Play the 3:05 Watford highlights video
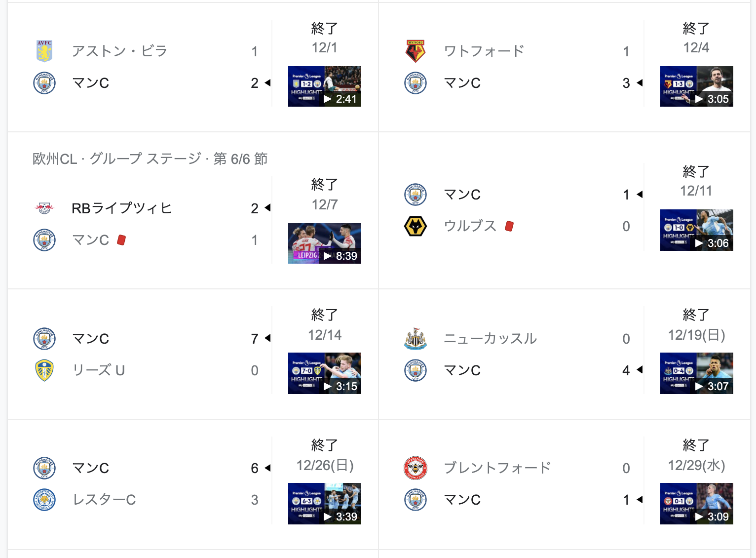The height and width of the screenshot is (558, 756). pos(696,86)
